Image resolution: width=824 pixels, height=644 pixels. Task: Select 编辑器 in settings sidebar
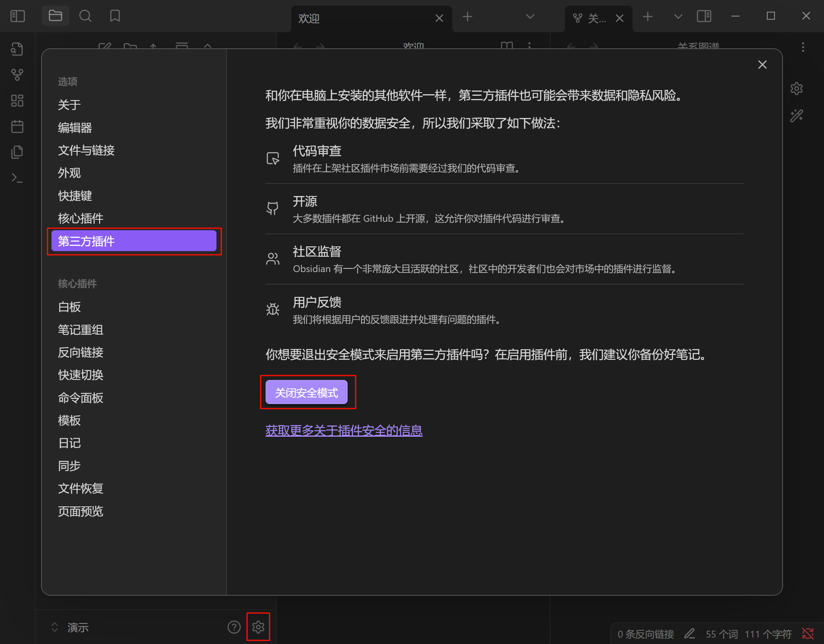coord(75,128)
